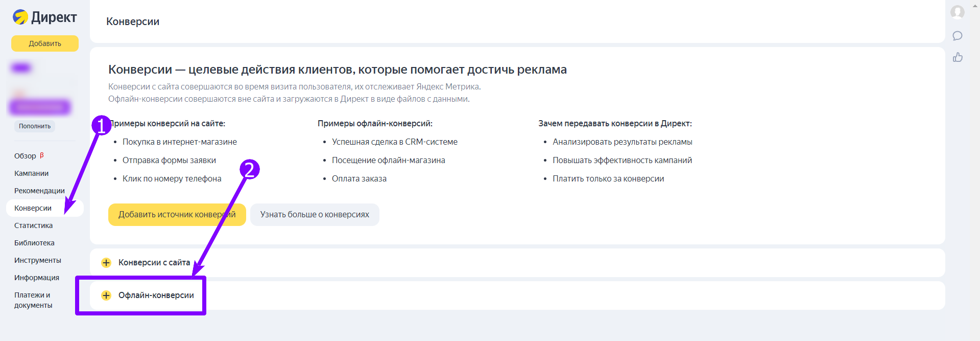Image resolution: width=980 pixels, height=341 pixels.
Task: Click the thumbs-up feedback icon
Action: tap(958, 57)
